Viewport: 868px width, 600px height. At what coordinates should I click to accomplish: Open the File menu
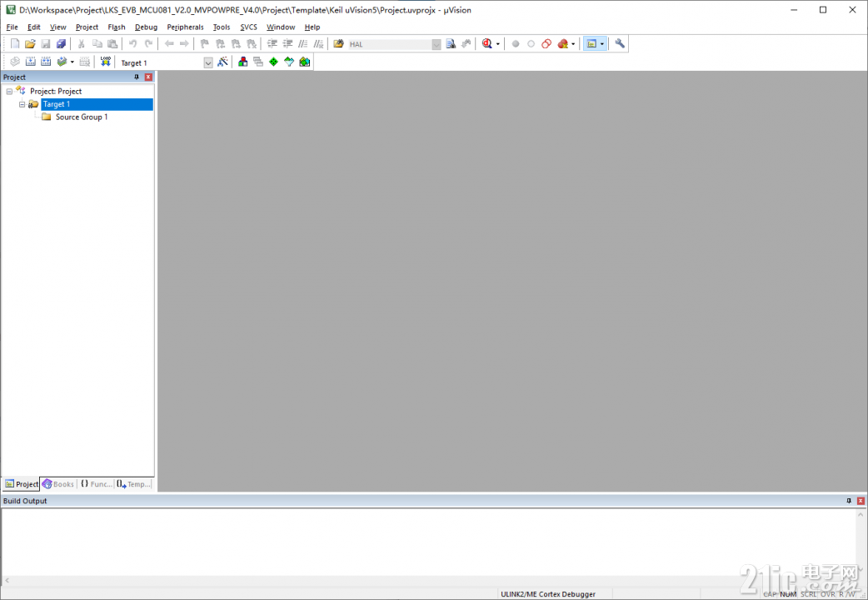(x=12, y=27)
